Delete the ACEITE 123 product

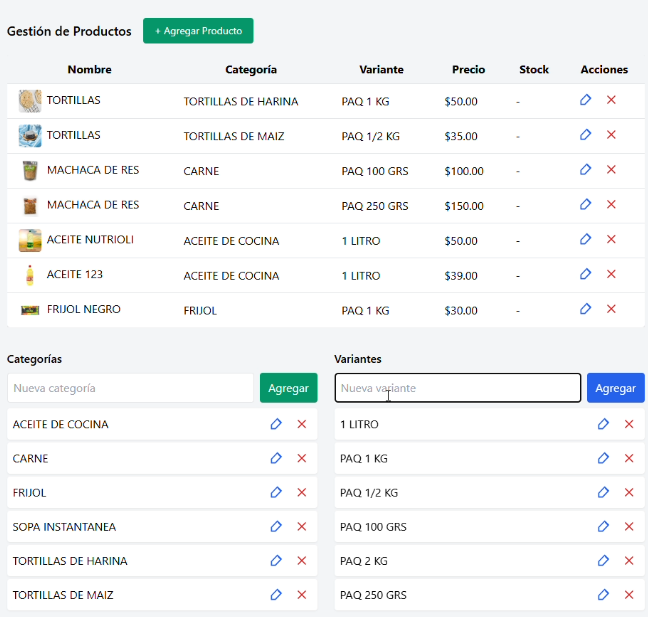[x=611, y=274]
